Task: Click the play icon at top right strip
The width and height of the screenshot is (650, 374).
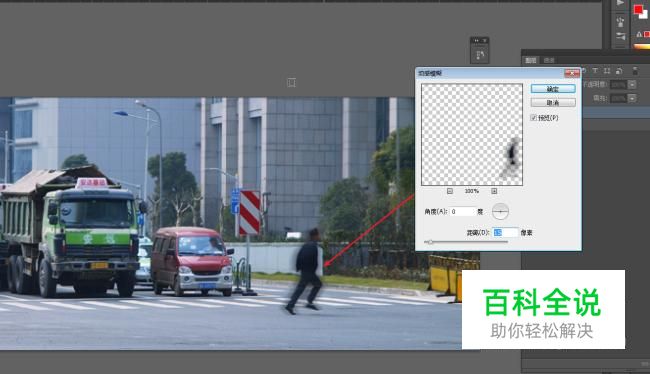Action: (x=620, y=3)
